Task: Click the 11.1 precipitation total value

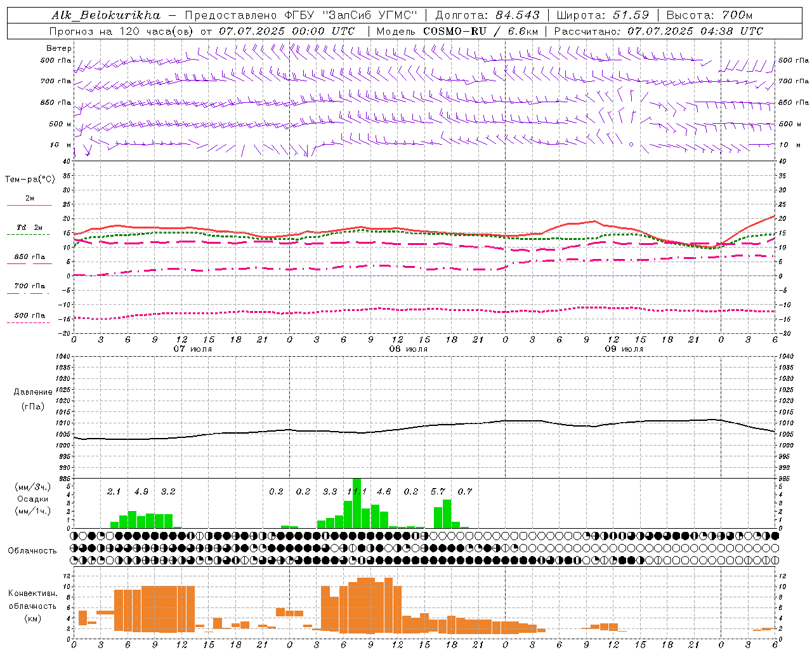Action: point(357,491)
